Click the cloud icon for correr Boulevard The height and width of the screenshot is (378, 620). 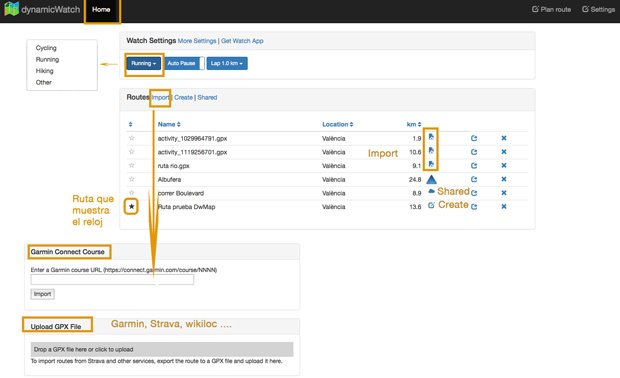coord(431,192)
